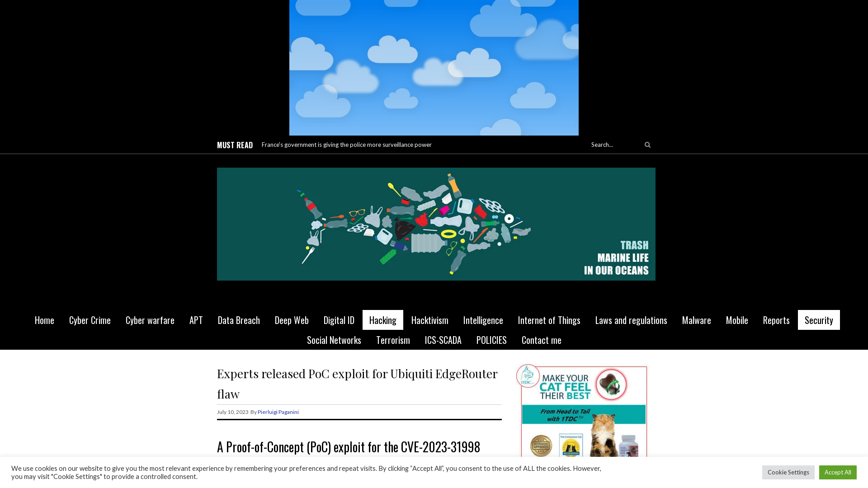Click the Reports navigation item
Viewport: 868px width, 488px height.
[x=776, y=319]
